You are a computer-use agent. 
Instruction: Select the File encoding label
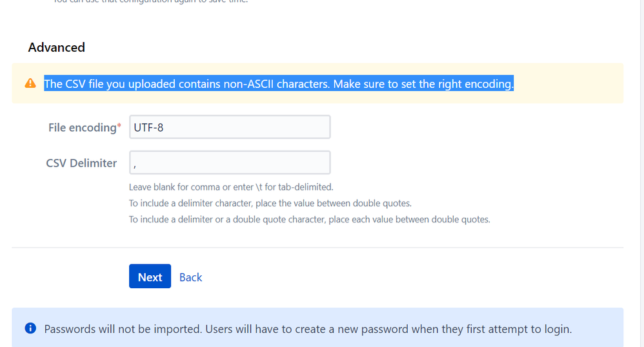click(82, 127)
